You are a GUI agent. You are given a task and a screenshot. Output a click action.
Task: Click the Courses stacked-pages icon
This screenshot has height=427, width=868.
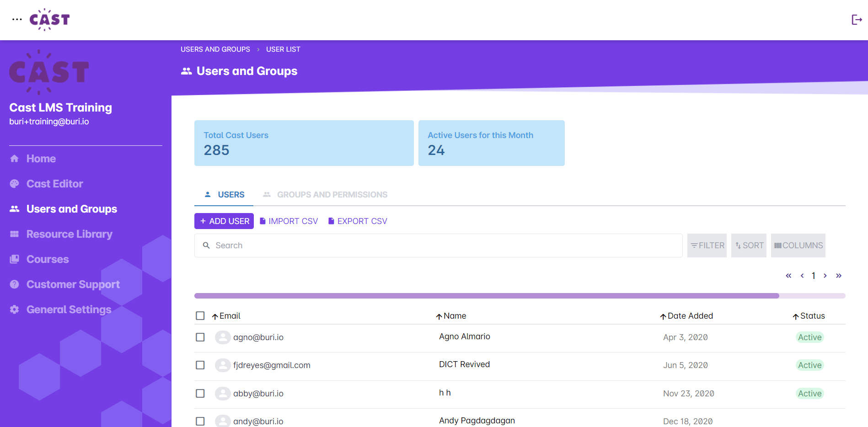point(15,259)
